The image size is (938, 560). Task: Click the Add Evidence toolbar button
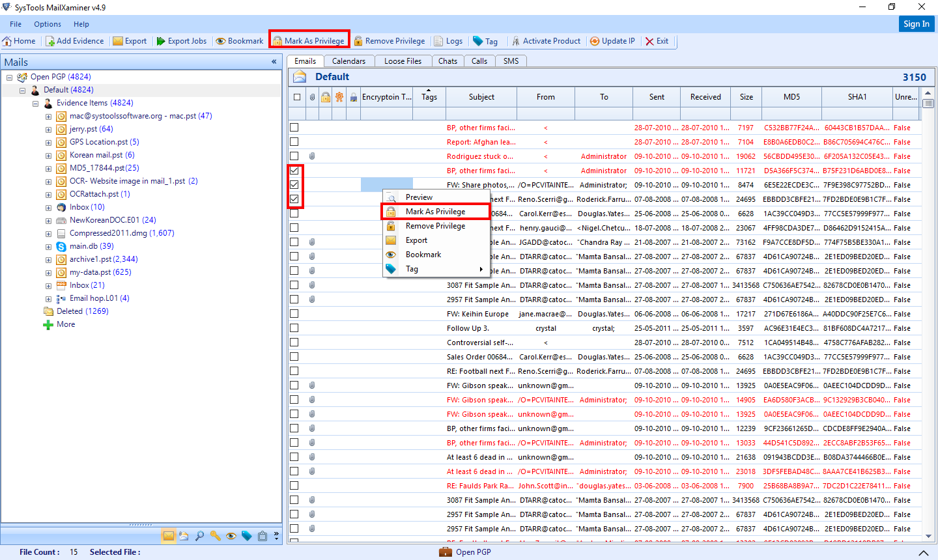74,41
